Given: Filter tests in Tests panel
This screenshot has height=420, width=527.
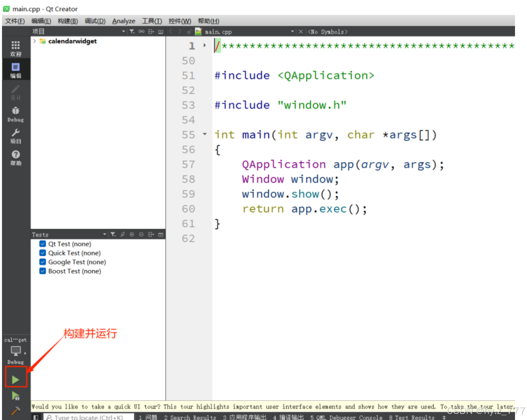Looking at the screenshot, I should click(x=113, y=234).
